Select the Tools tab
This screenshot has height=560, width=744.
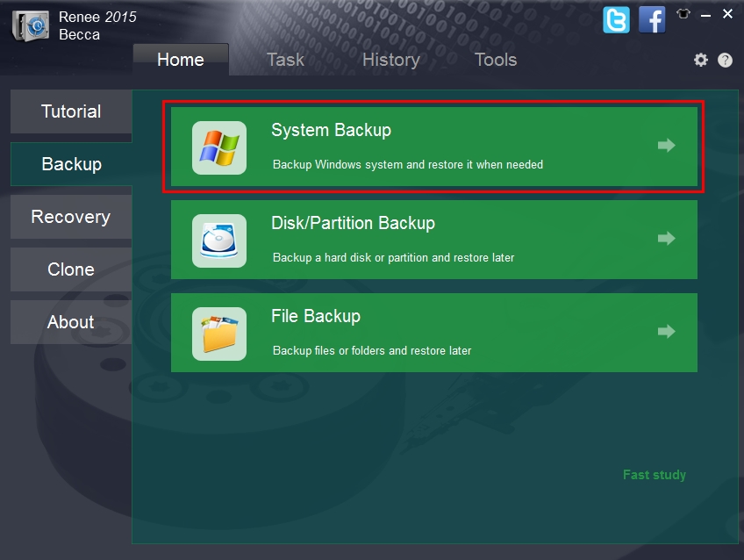(x=495, y=60)
